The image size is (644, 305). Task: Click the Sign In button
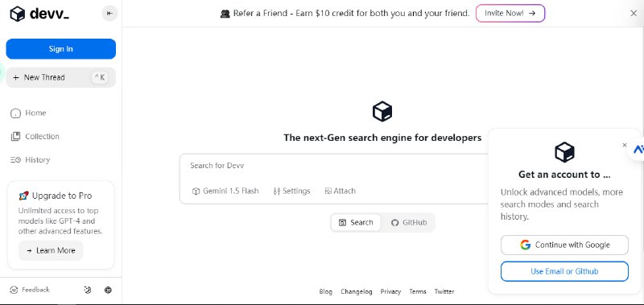point(61,49)
